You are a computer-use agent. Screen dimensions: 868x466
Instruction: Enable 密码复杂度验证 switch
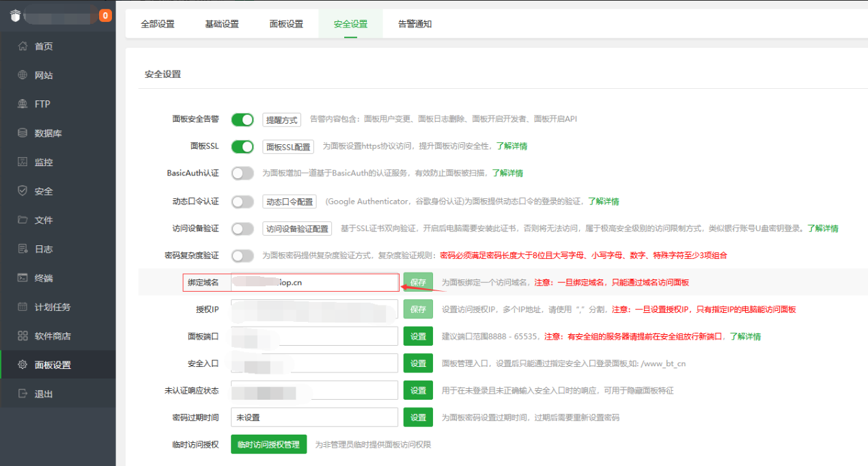coord(242,256)
